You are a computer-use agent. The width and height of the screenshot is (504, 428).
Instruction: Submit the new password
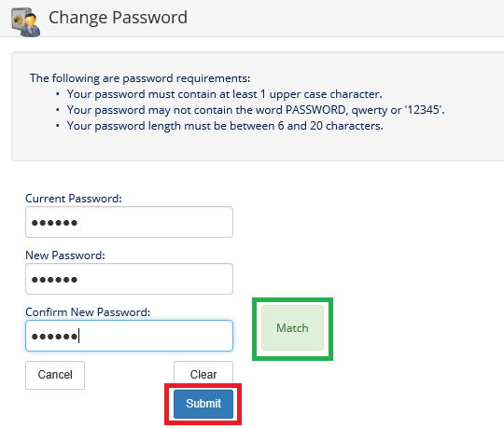point(203,404)
